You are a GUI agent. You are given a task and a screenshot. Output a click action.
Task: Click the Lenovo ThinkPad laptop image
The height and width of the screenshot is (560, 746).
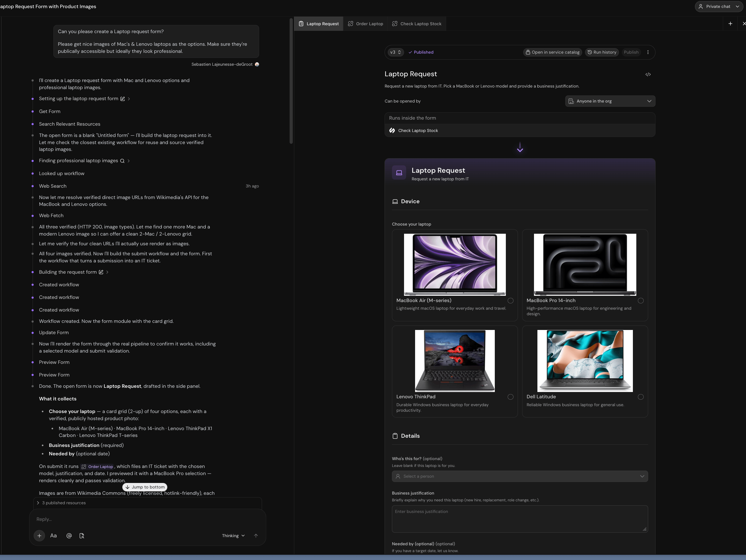pos(455,361)
